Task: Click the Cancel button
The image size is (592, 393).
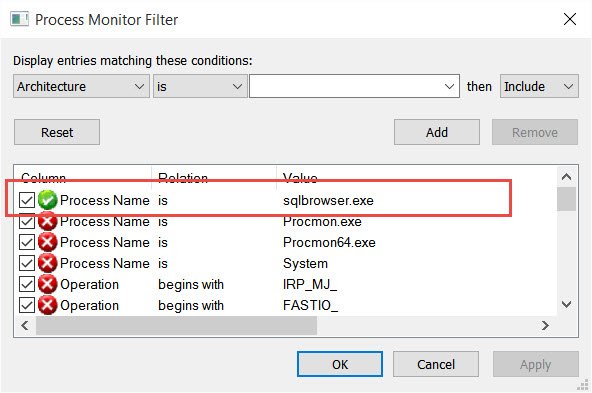Action: click(x=436, y=364)
